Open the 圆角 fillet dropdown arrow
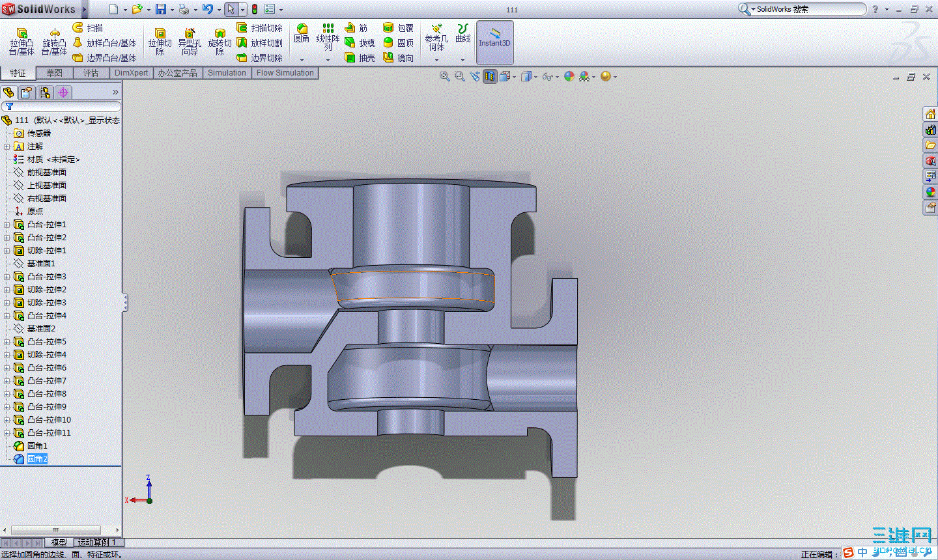Viewport: 938px width, 560px height. click(302, 59)
